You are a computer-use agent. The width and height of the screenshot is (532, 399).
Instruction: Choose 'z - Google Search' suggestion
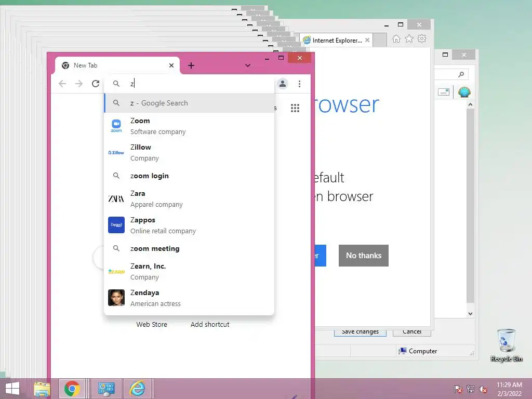(x=189, y=103)
